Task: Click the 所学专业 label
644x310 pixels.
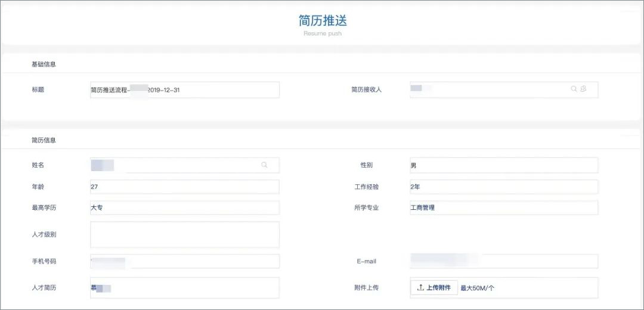Action: coord(367,208)
